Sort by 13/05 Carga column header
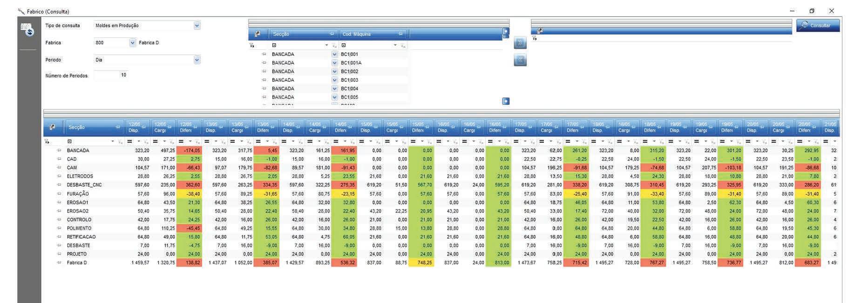Viewport: 868px width, 303px height. tap(240, 127)
